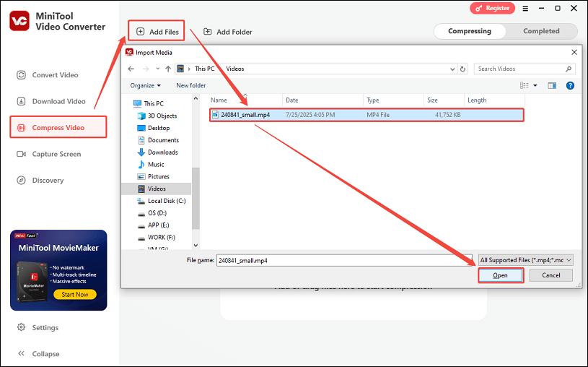
Task: Go up one folder level
Action: pos(168,69)
